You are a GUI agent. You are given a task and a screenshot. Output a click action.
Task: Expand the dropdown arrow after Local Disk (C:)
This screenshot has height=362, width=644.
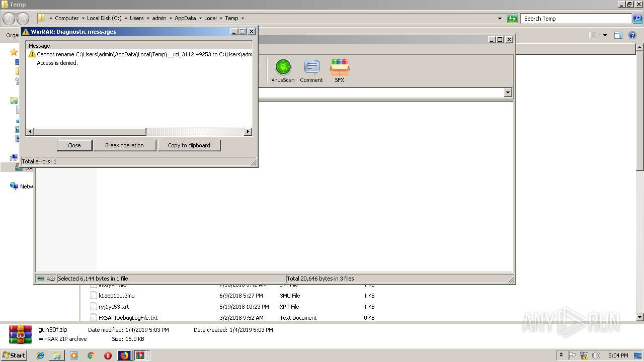126,19
